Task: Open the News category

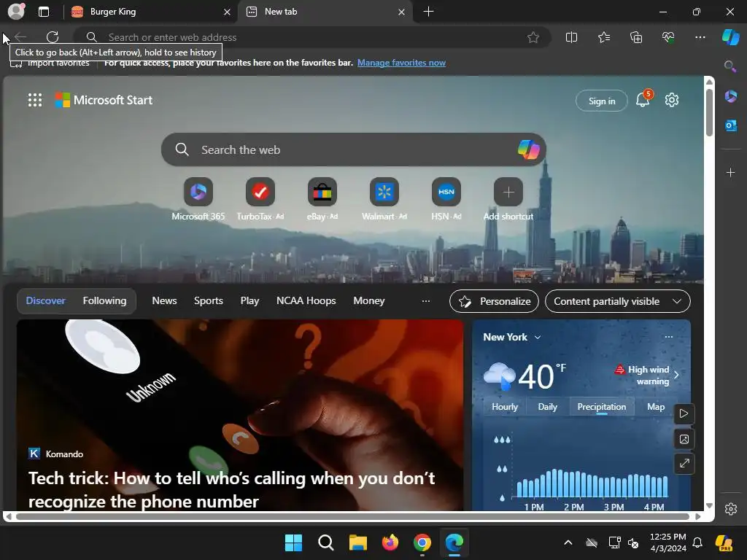Action: 164,300
